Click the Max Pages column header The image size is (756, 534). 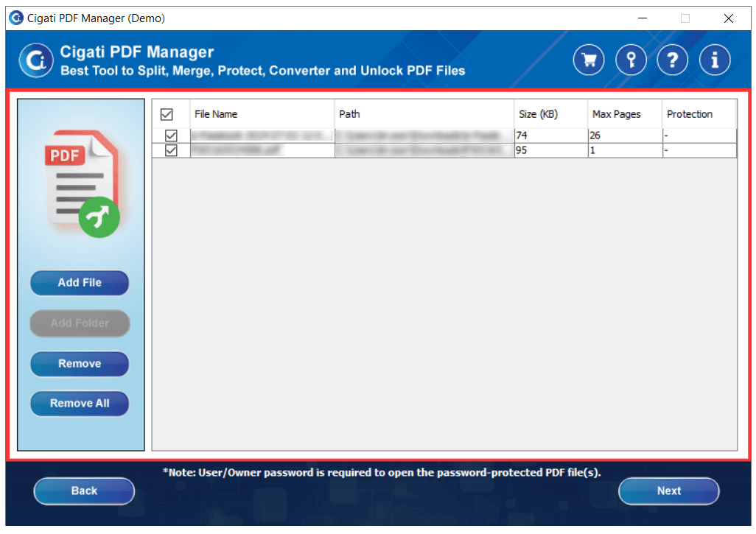click(625, 114)
